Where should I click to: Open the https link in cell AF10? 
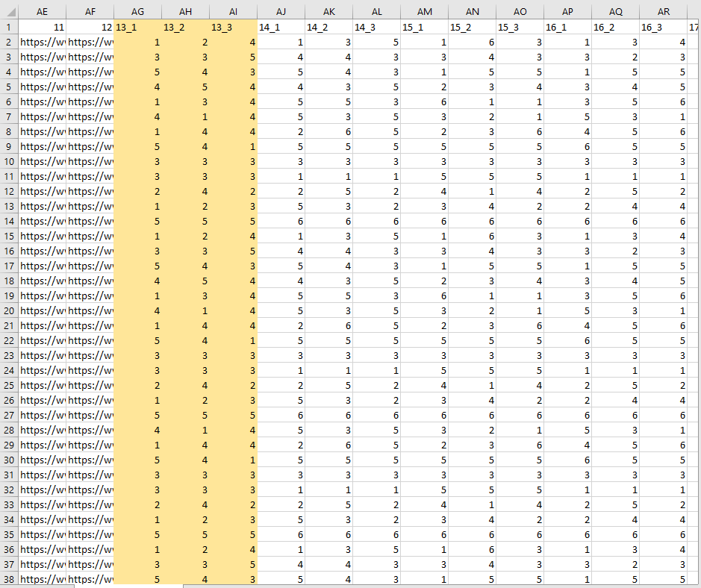90,162
